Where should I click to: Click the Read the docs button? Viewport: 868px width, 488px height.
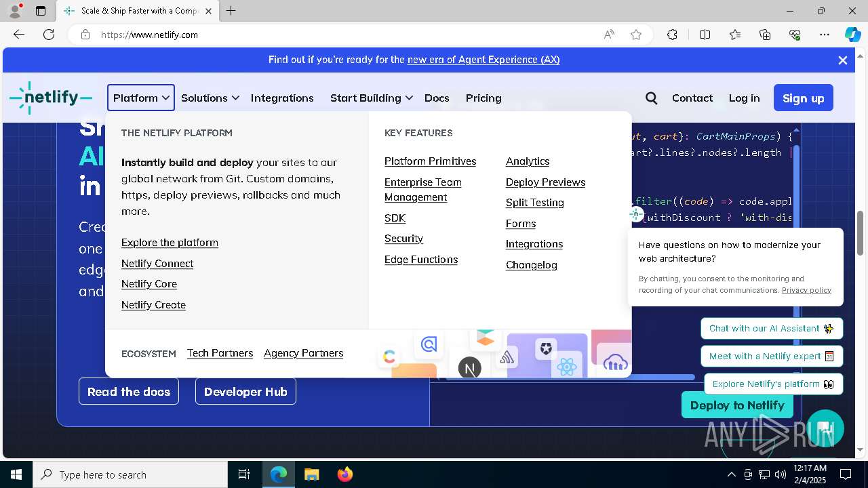tap(129, 392)
